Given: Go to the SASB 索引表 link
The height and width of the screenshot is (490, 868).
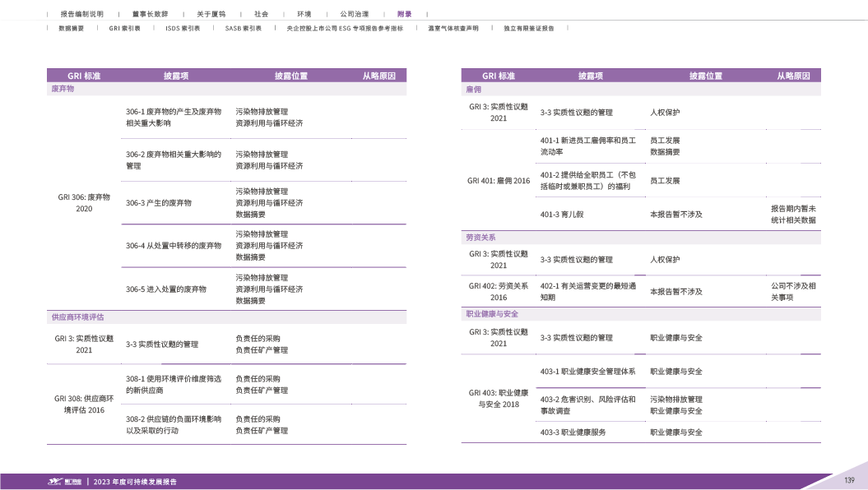Looking at the screenshot, I should (243, 28).
